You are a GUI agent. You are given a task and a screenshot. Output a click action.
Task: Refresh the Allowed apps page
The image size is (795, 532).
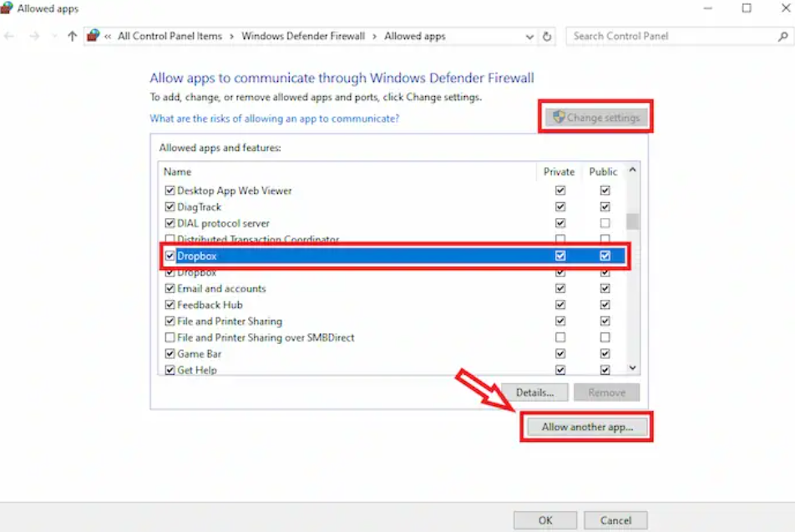click(546, 37)
